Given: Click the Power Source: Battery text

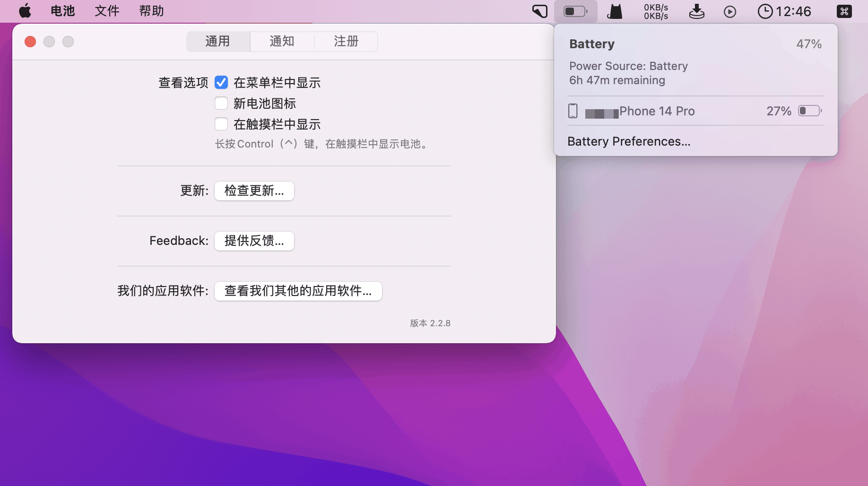Looking at the screenshot, I should point(628,66).
